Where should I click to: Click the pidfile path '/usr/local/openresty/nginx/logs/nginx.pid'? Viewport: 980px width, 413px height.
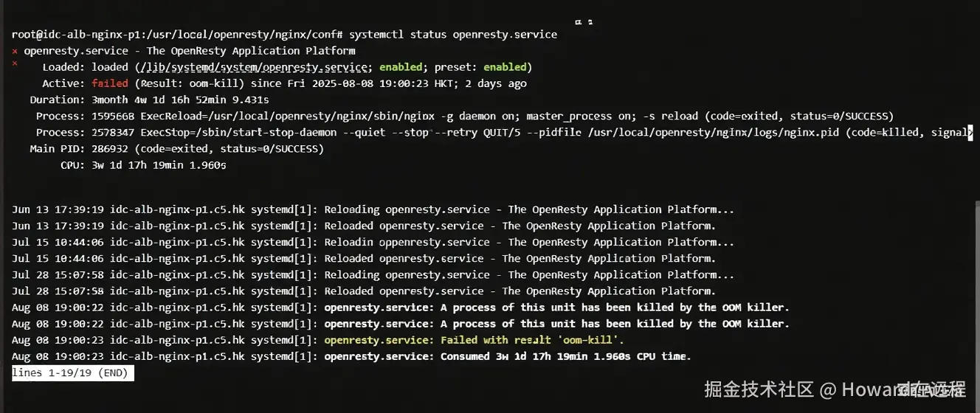(x=715, y=132)
